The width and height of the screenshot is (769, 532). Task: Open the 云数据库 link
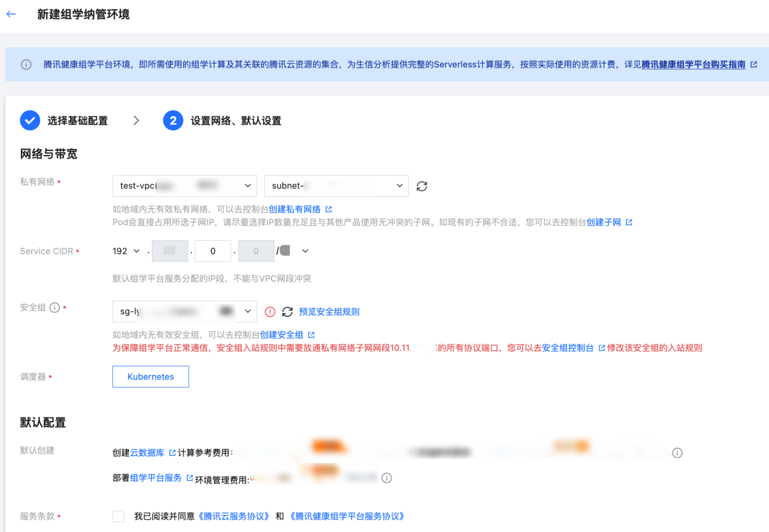147,453
